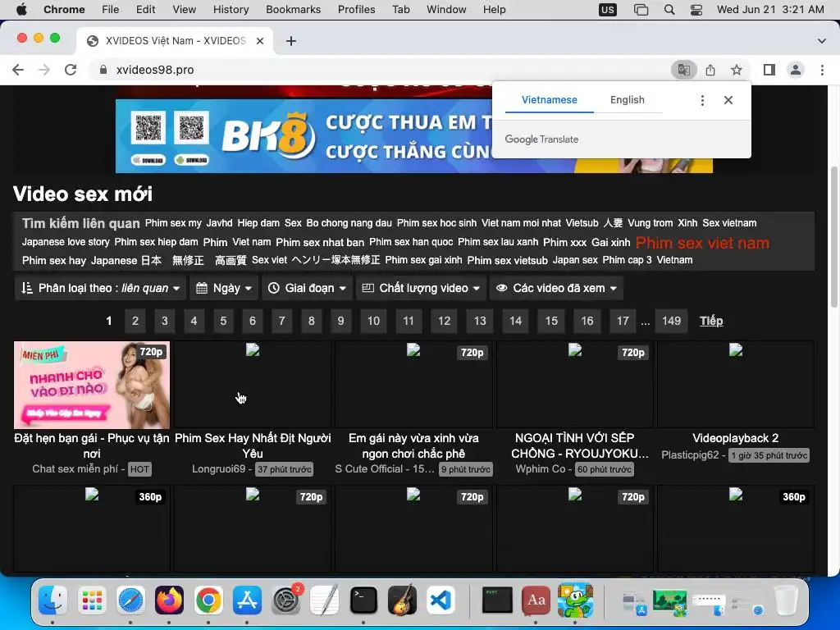Screen dimensions: 840x630
Task: Open Launchpad from the dock
Action: [x=92, y=600]
